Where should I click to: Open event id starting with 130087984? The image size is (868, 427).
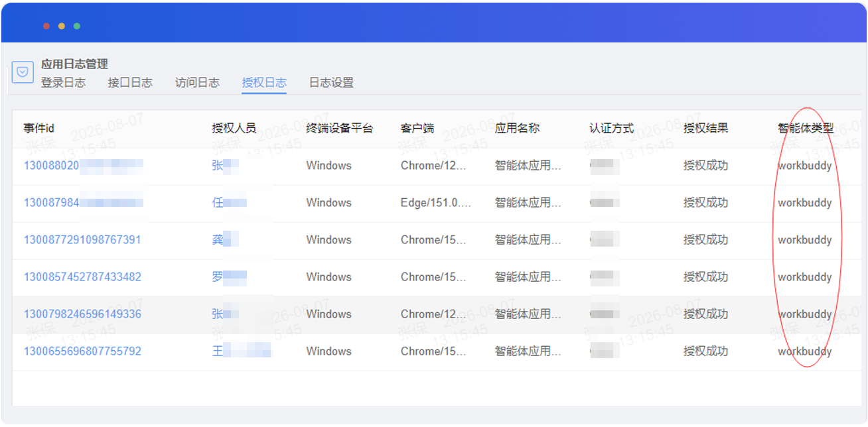(x=84, y=203)
